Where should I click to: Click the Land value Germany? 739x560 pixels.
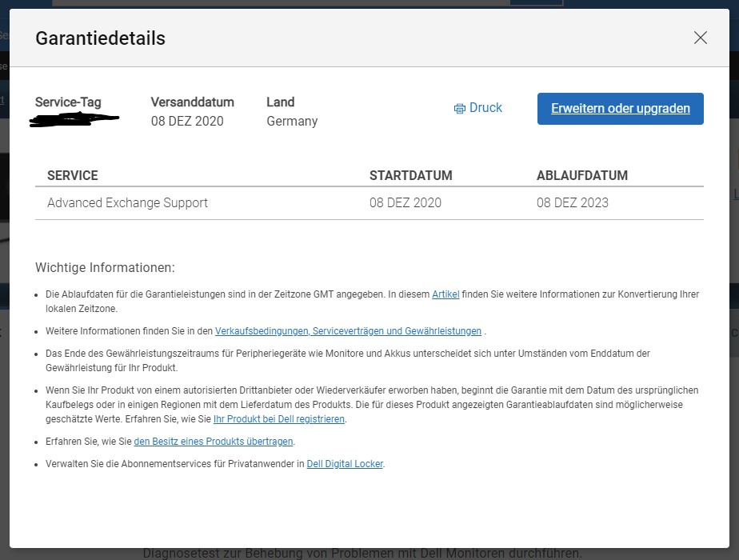tap(291, 121)
